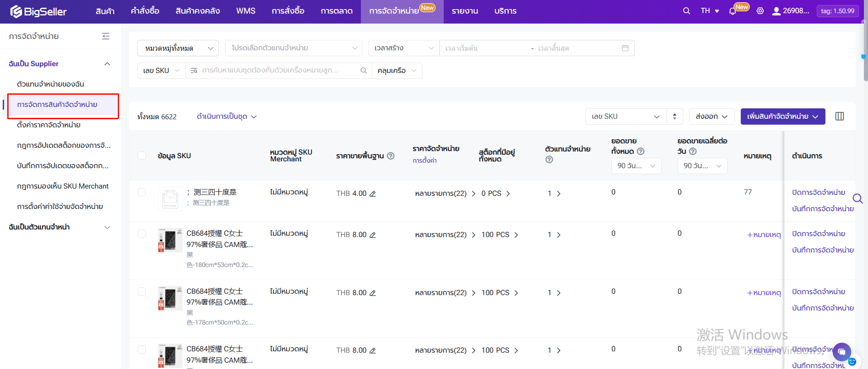This screenshot has height=369, width=868.
Task: Open the column settings icon beside add button
Action: [x=839, y=117]
